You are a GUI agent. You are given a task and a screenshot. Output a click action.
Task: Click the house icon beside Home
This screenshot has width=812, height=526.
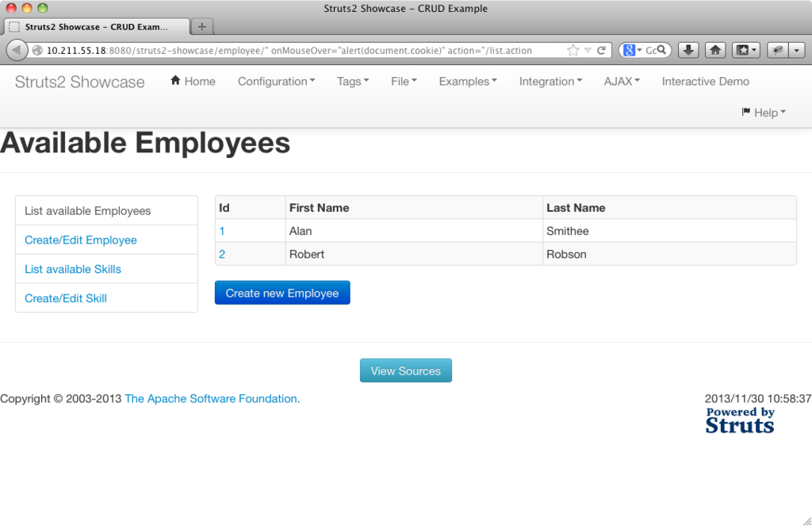tap(175, 80)
